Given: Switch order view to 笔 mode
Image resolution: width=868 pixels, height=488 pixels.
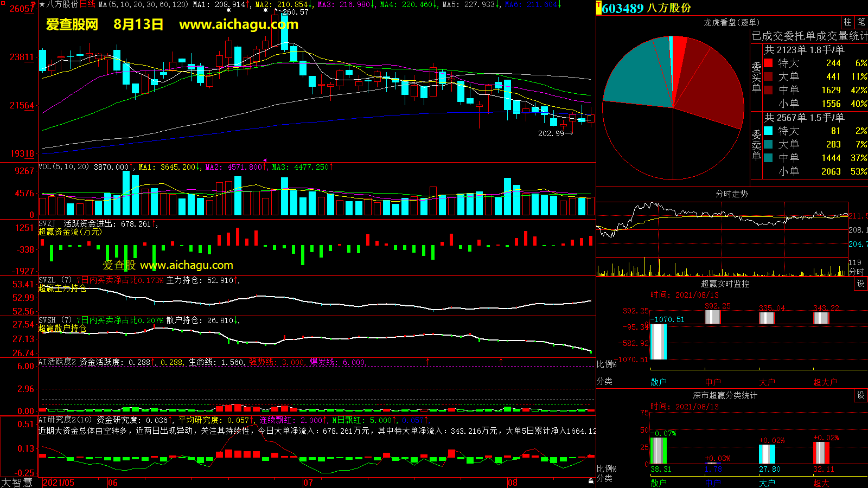Looking at the screenshot, I should click(861, 22).
